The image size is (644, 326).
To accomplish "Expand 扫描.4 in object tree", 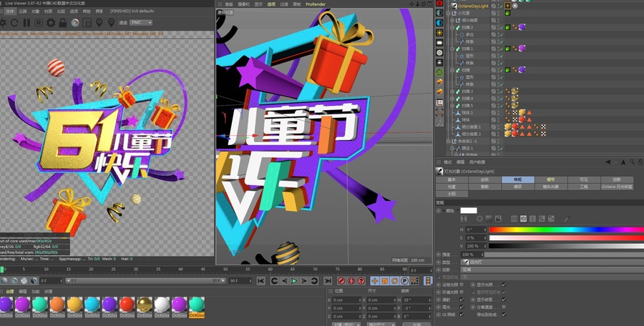I will click(452, 98).
